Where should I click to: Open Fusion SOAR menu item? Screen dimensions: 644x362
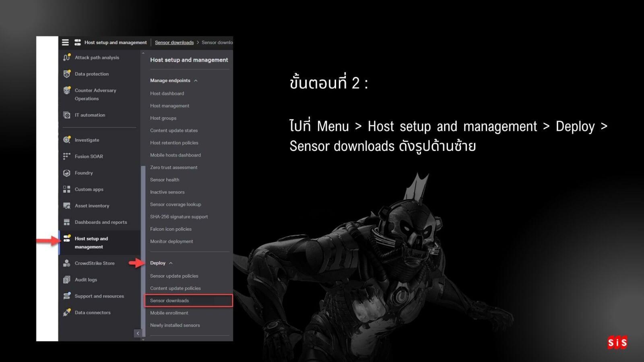(89, 156)
